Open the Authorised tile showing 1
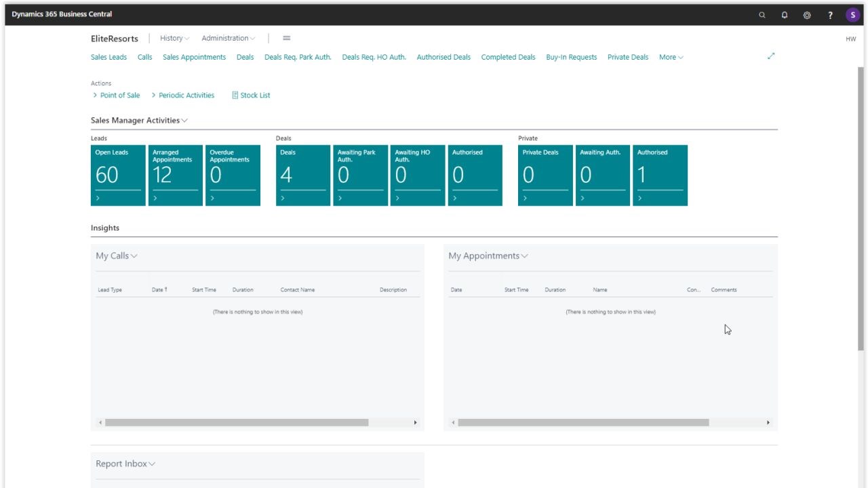The height and width of the screenshot is (488, 868). (660, 176)
